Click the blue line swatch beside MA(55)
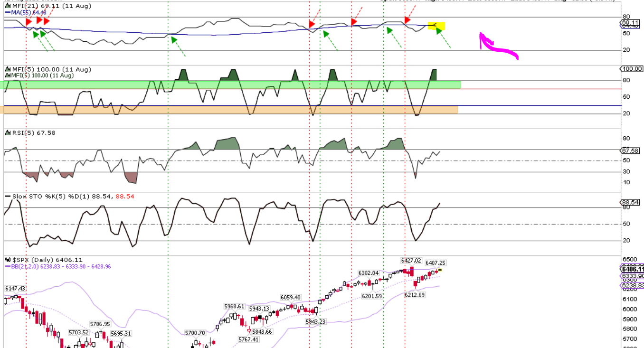This screenshot has width=644, height=348. (8, 12)
